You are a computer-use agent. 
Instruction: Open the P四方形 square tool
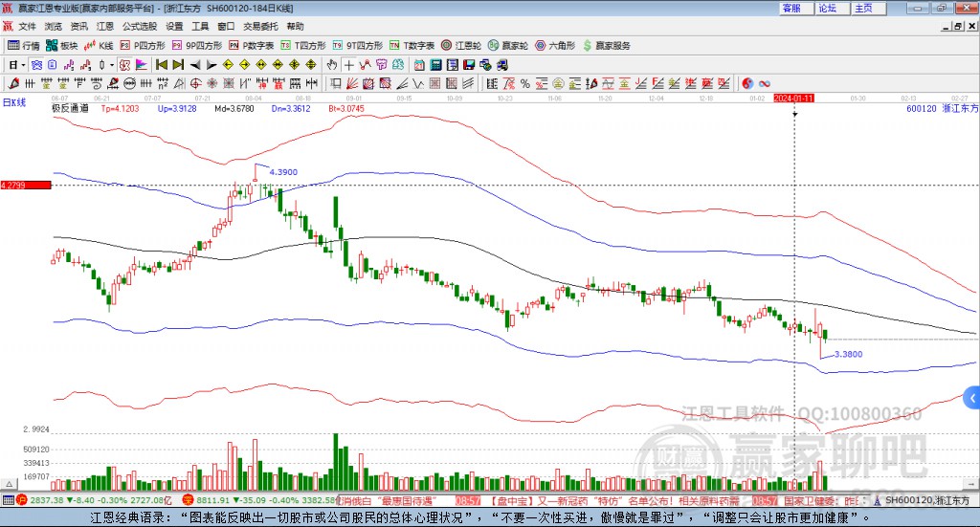pos(143,46)
